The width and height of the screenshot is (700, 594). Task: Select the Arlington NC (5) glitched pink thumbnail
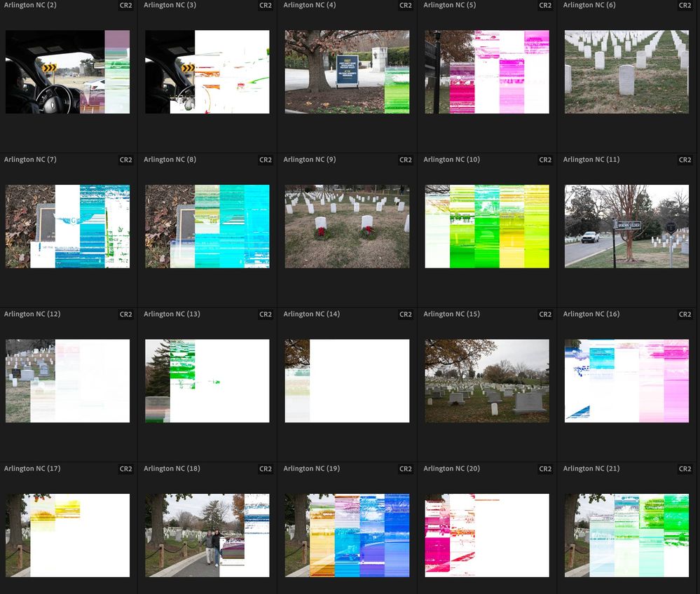coord(486,71)
